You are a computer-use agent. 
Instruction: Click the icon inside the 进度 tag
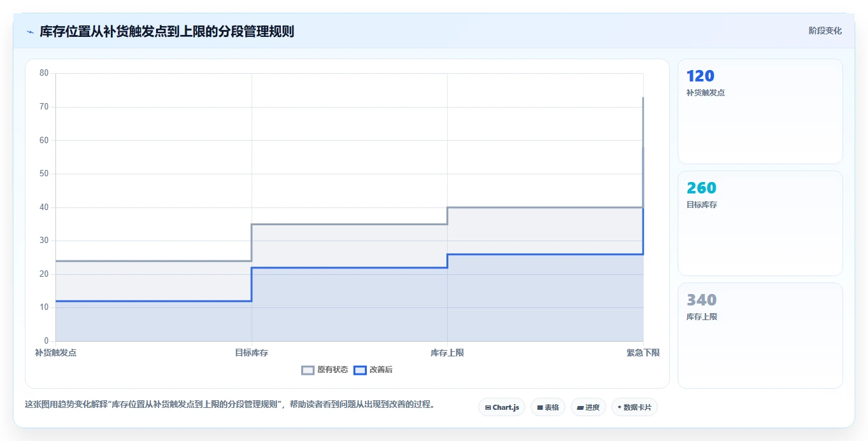pos(580,407)
